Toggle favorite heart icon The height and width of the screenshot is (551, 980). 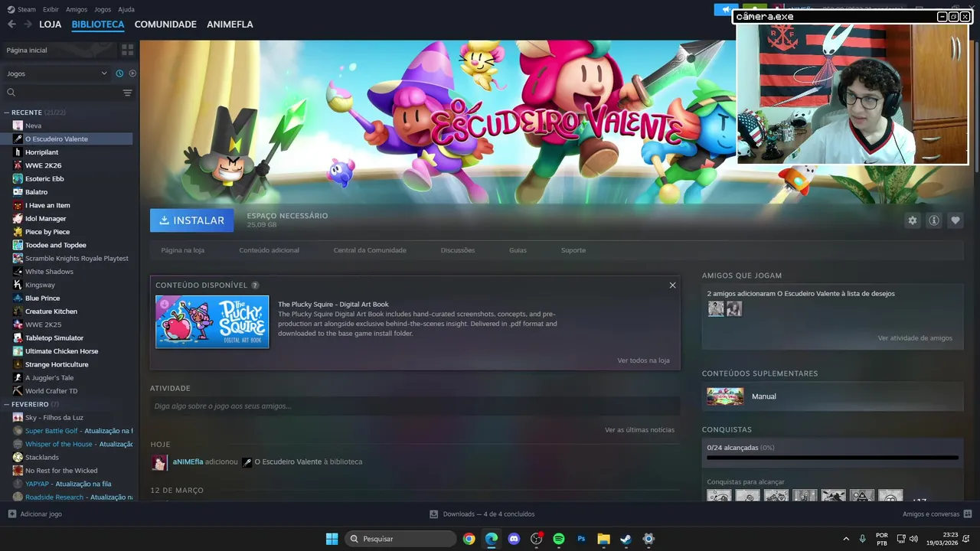pyautogui.click(x=955, y=220)
